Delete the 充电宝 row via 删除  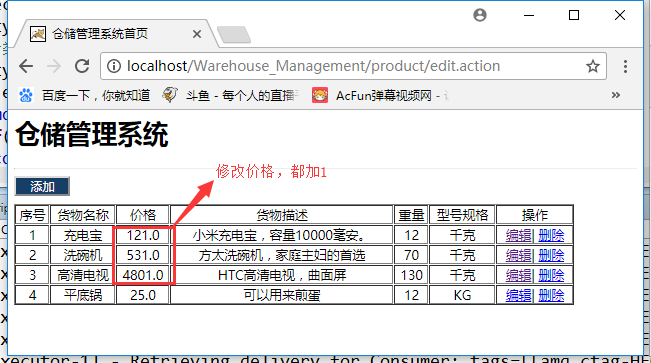[x=551, y=235]
